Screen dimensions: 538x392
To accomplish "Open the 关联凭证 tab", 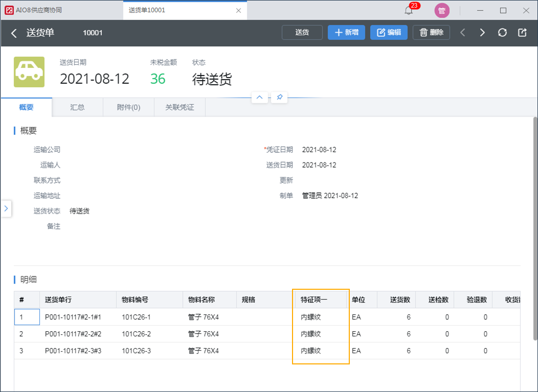I will (180, 107).
